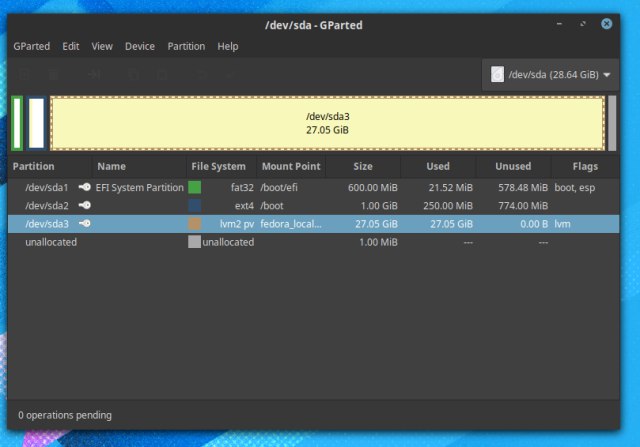Image resolution: width=640 pixels, height=447 pixels.
Task: Select the unallocated partition row
Action: click(x=313, y=242)
